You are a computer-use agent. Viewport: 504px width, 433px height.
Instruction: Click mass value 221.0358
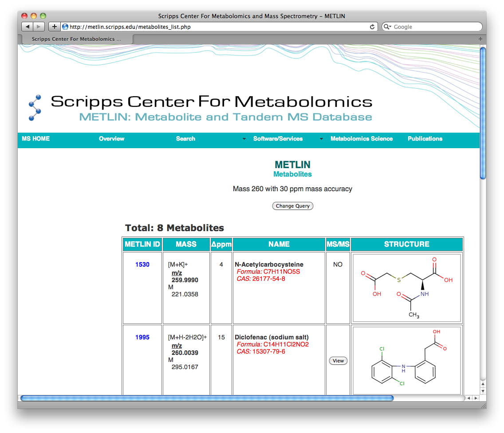(185, 294)
